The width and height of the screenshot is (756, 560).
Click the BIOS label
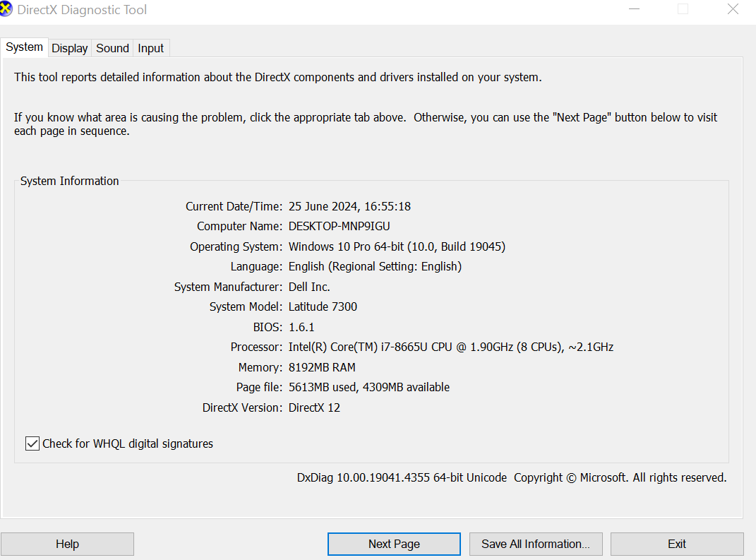click(x=268, y=327)
